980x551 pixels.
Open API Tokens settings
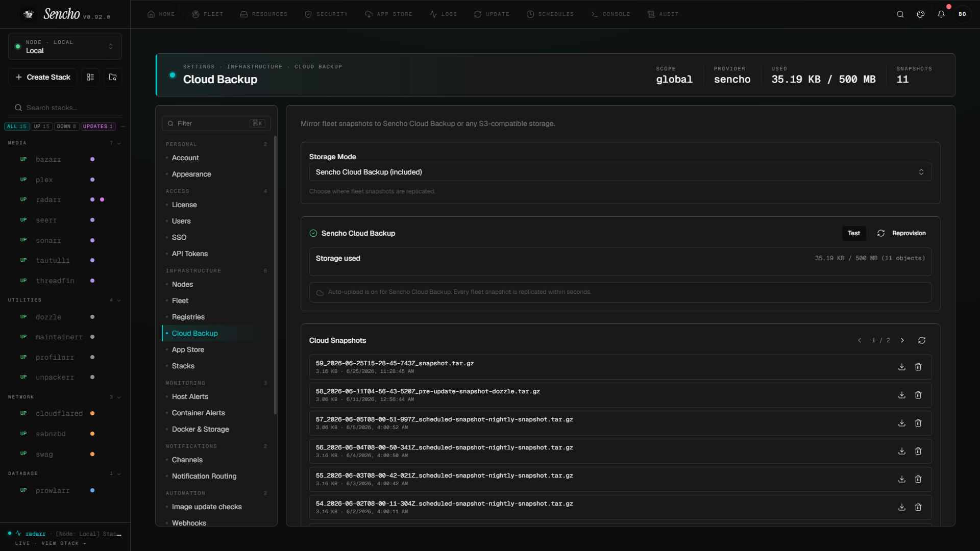coord(190,254)
